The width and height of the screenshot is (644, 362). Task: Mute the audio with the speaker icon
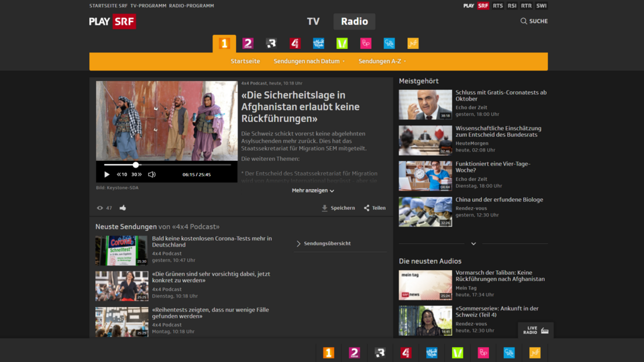click(x=152, y=174)
